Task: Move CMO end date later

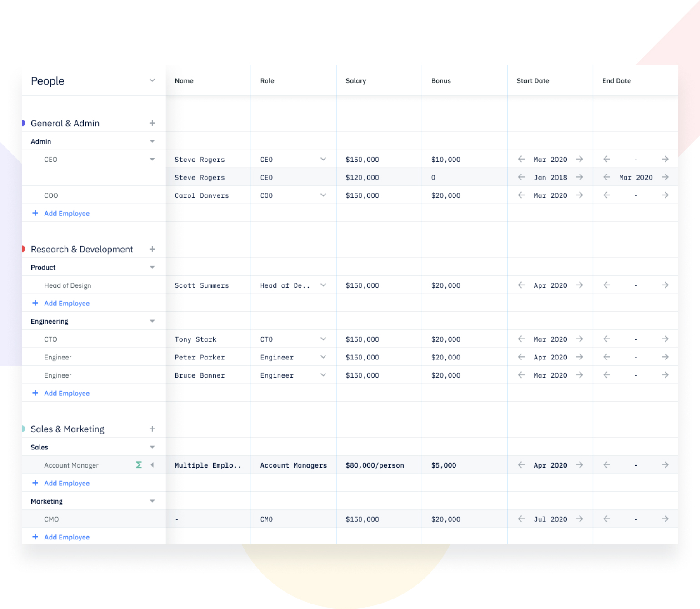Action: (x=665, y=519)
